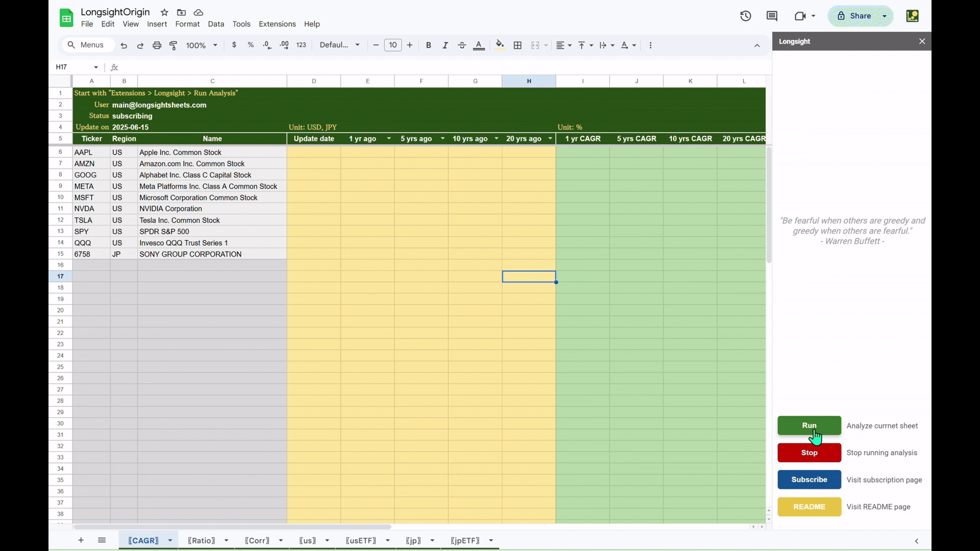The image size is (980, 551).
Task: Select the AAPL ticker cell
Action: click(x=92, y=152)
